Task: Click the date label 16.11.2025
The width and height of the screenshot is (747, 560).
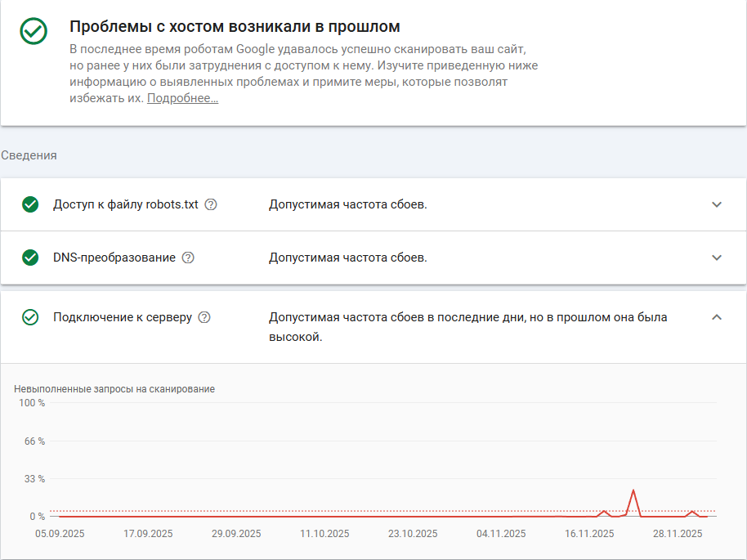Action: click(589, 534)
